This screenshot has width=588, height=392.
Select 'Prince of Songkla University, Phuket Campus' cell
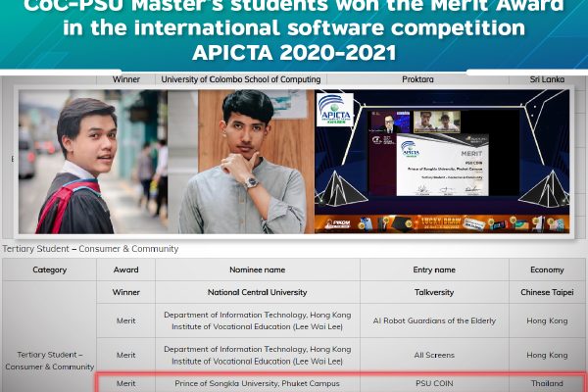257,383
